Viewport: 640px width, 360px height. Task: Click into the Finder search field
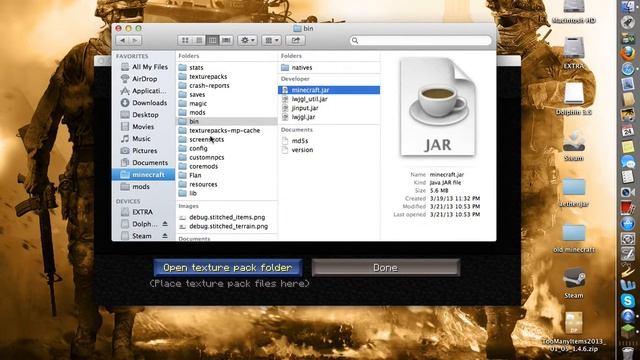pos(421,40)
